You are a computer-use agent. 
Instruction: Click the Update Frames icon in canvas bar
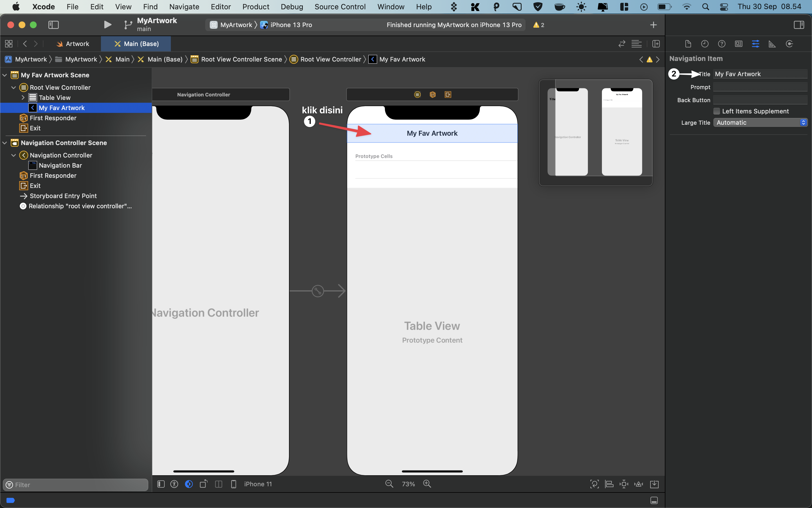click(x=594, y=484)
